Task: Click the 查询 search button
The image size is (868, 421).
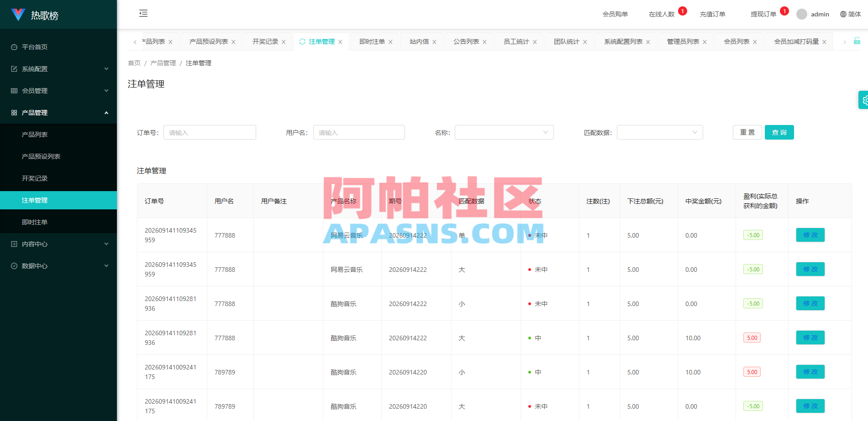Action: [779, 132]
